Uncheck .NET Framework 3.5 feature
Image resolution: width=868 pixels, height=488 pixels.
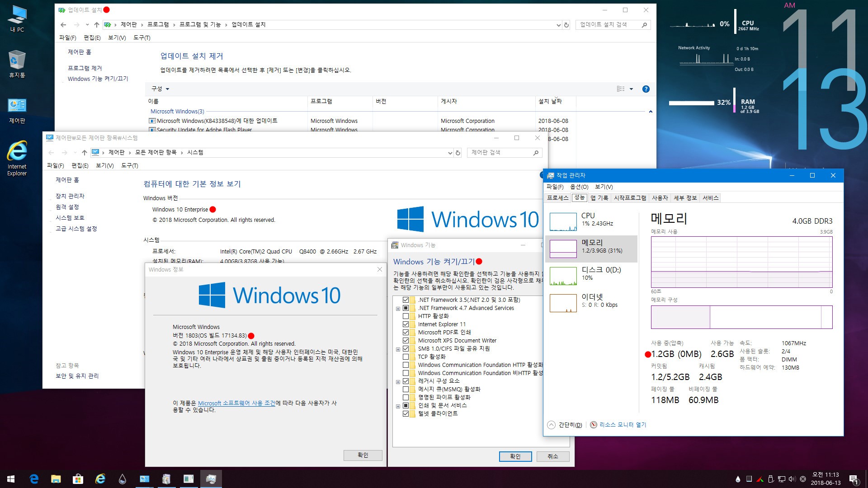tap(406, 300)
